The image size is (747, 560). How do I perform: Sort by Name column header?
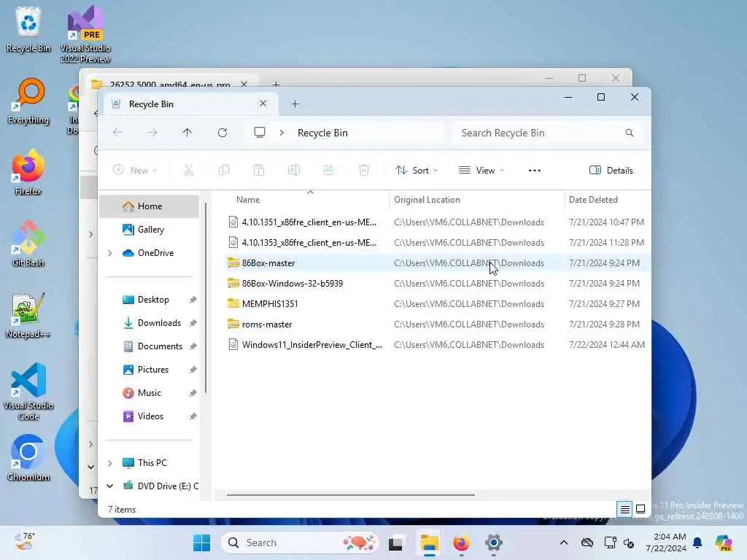pyautogui.click(x=306, y=200)
